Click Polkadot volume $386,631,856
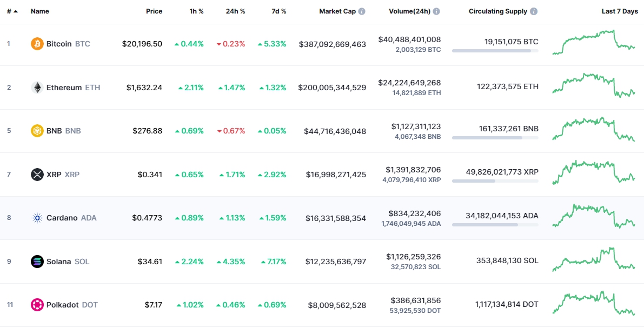 (x=416, y=300)
